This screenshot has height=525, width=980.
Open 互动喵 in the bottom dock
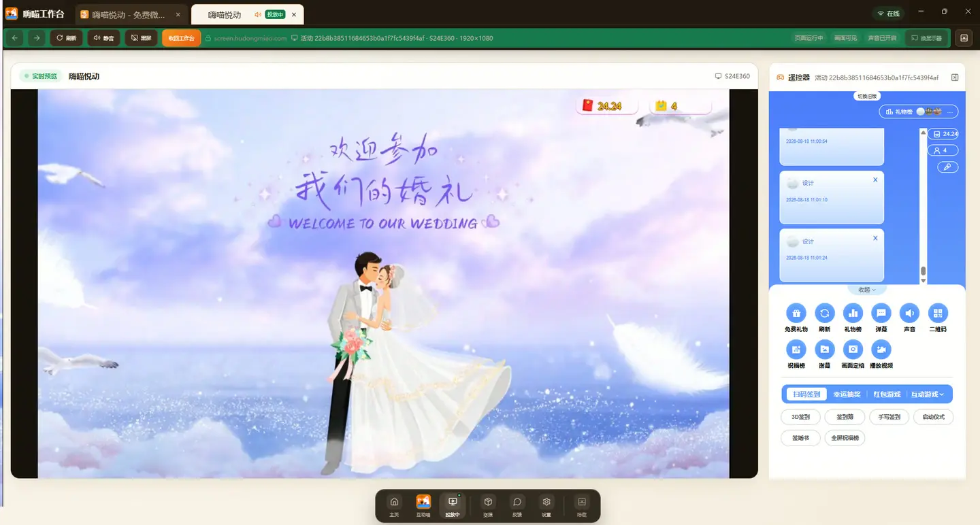click(x=423, y=505)
